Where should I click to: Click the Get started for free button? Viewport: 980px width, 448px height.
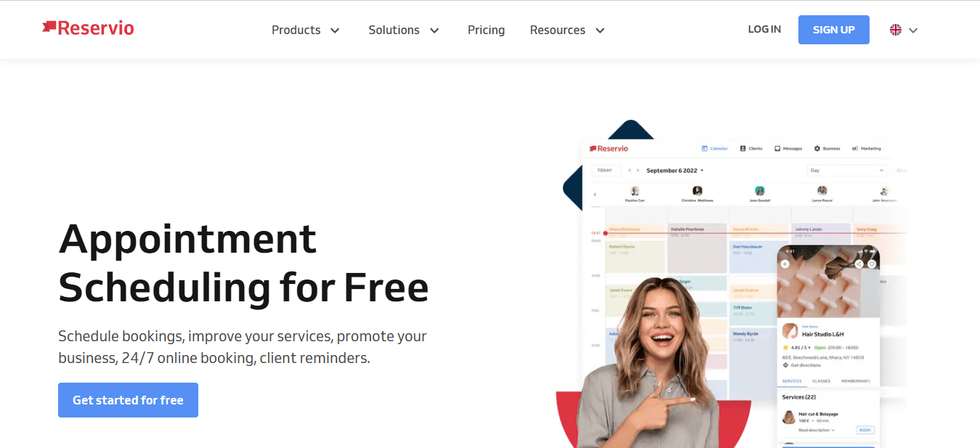[x=128, y=400]
